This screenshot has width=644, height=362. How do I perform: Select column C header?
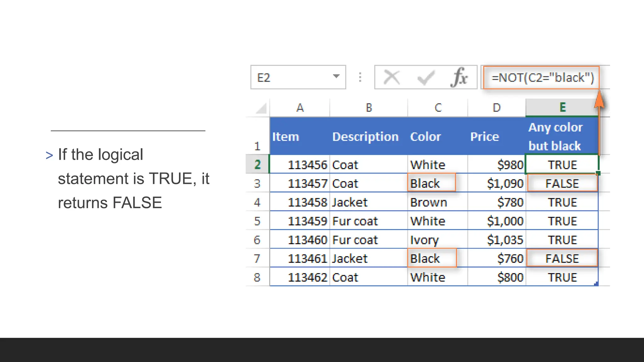click(438, 108)
